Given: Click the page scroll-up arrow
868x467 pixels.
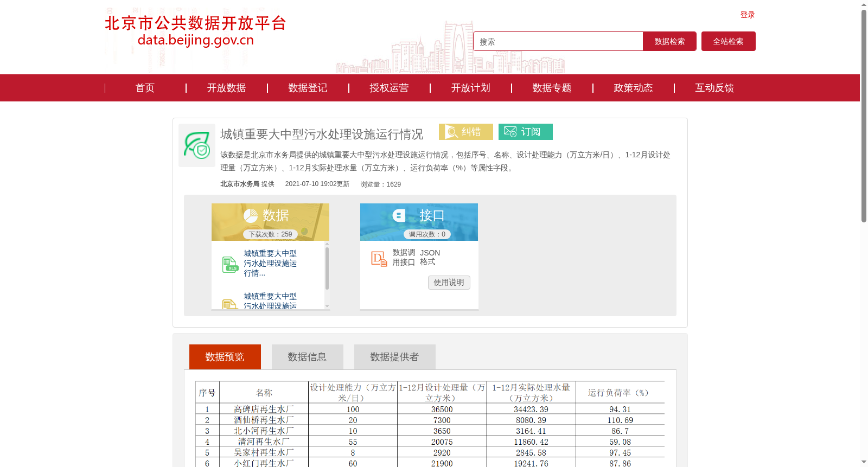Looking at the screenshot, I should [864, 4].
